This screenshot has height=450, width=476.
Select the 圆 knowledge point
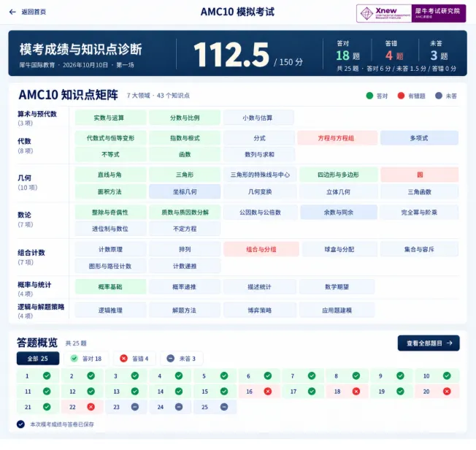[x=420, y=175]
